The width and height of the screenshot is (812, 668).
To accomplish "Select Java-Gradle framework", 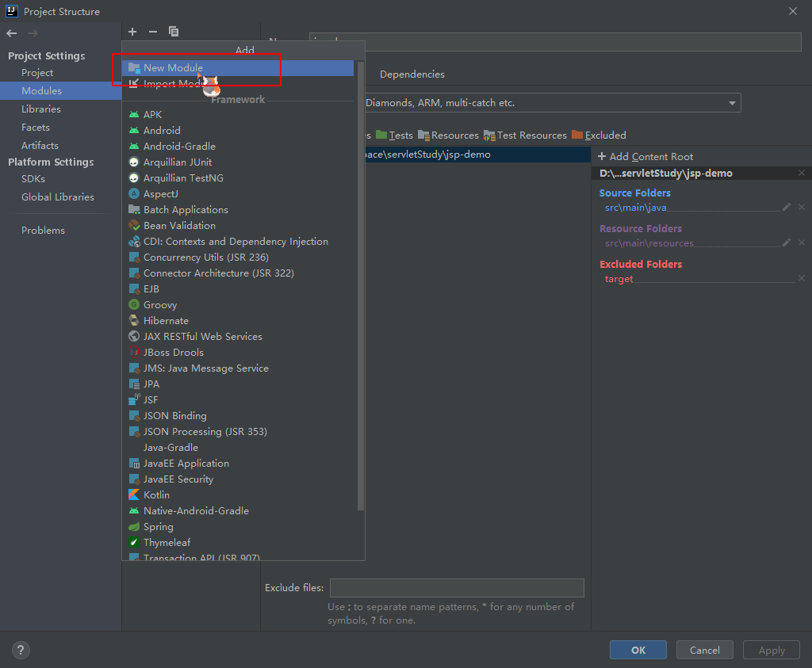I will tap(239, 448).
